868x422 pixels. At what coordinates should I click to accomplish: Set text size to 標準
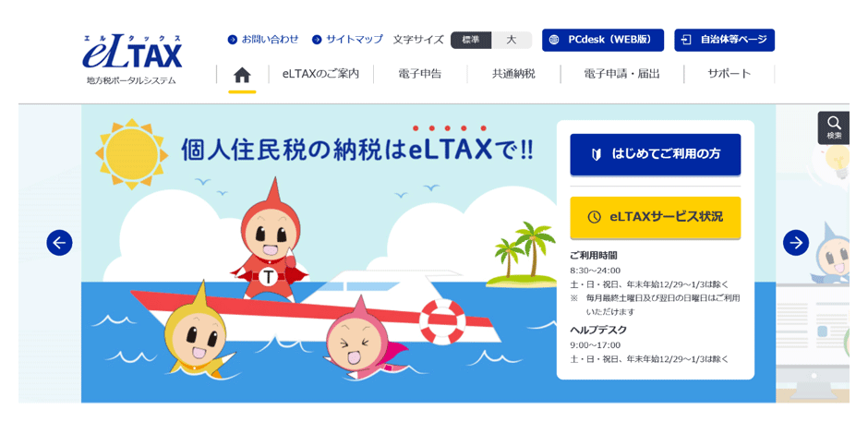coord(471,40)
